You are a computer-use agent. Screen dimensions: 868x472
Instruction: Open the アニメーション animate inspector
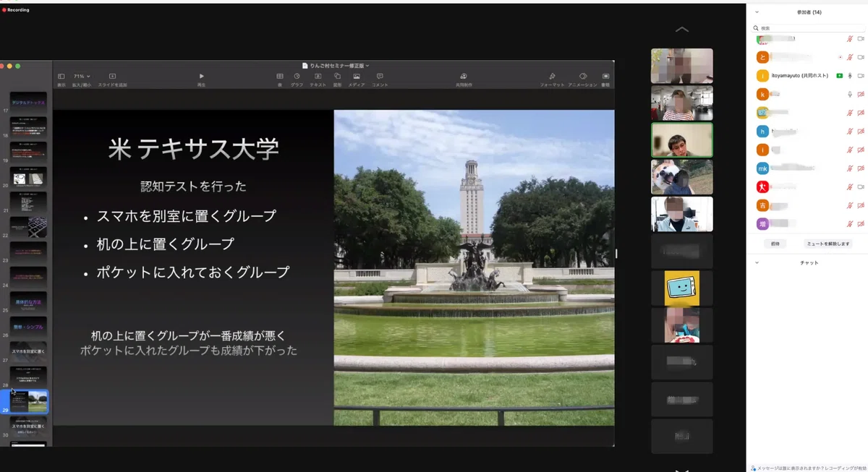click(x=583, y=76)
